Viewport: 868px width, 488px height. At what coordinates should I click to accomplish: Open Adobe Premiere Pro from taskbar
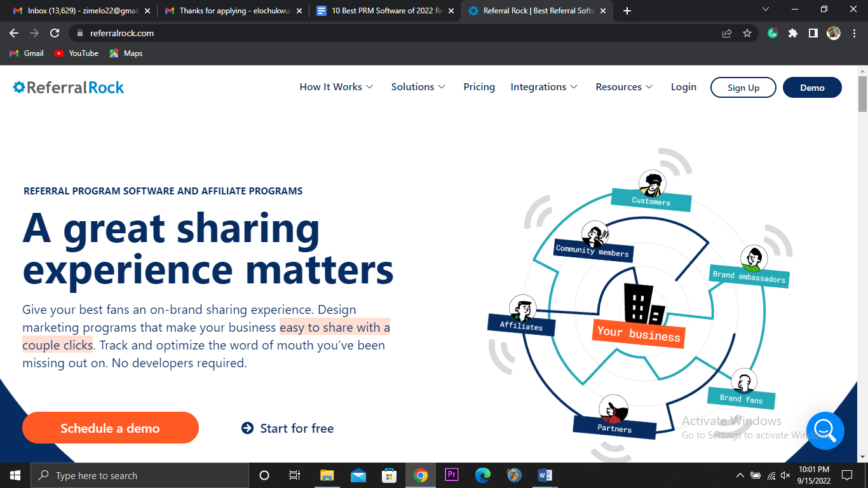[452, 475]
